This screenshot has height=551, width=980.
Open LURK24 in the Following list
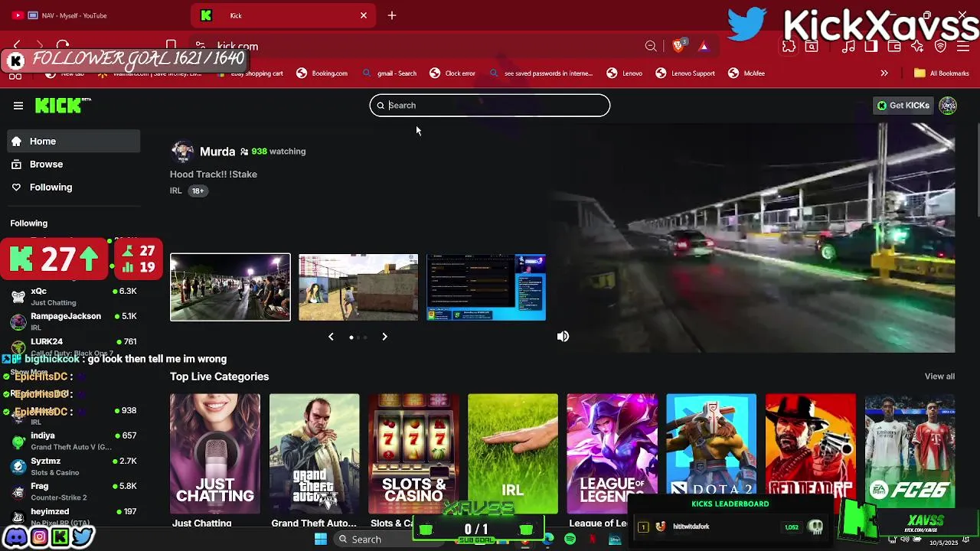(73, 346)
